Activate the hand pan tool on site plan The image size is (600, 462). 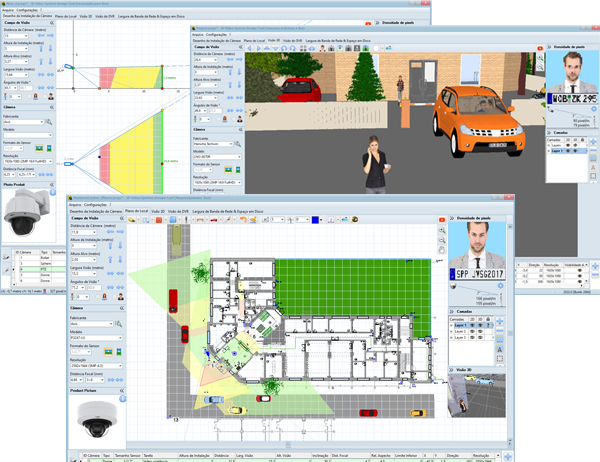[442, 250]
